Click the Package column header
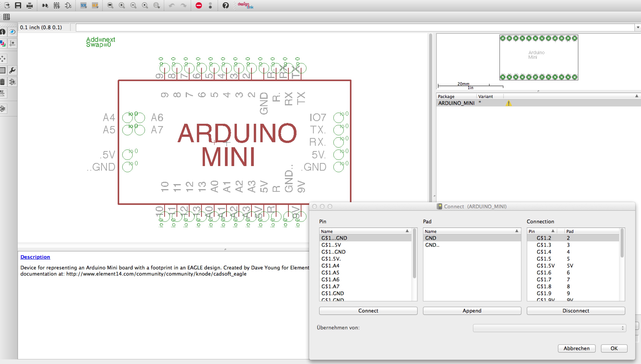The width and height of the screenshot is (641, 364). point(456,96)
